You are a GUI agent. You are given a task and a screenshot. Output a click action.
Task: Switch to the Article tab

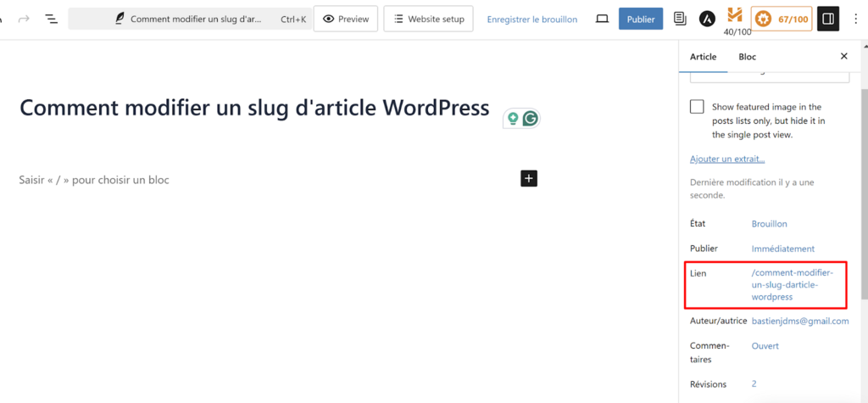point(703,57)
